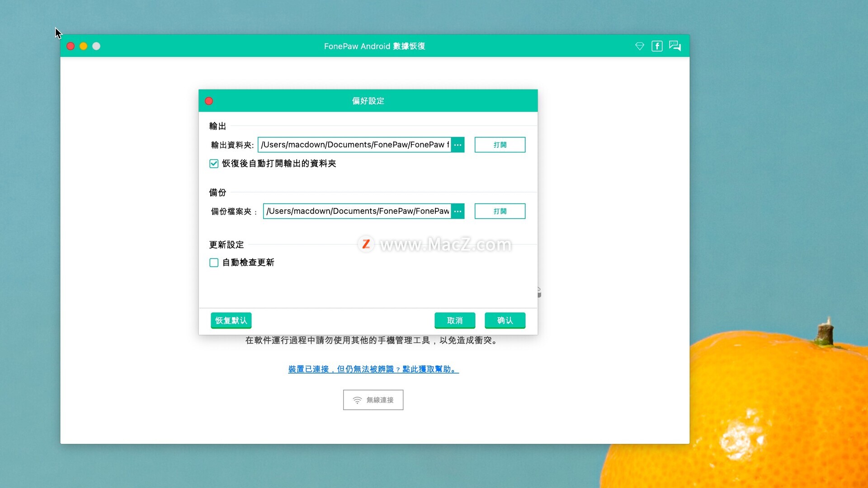The image size is (868, 488).
Task: Open the Facebook icon in title bar
Action: (657, 46)
